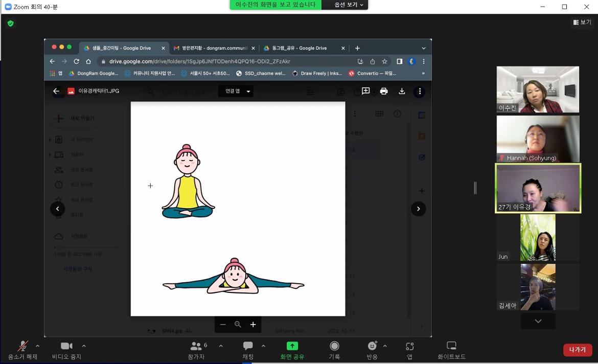This screenshot has height=364, width=598.
Task: Click the green 화면 공유 share screen icon
Action: 292,346
